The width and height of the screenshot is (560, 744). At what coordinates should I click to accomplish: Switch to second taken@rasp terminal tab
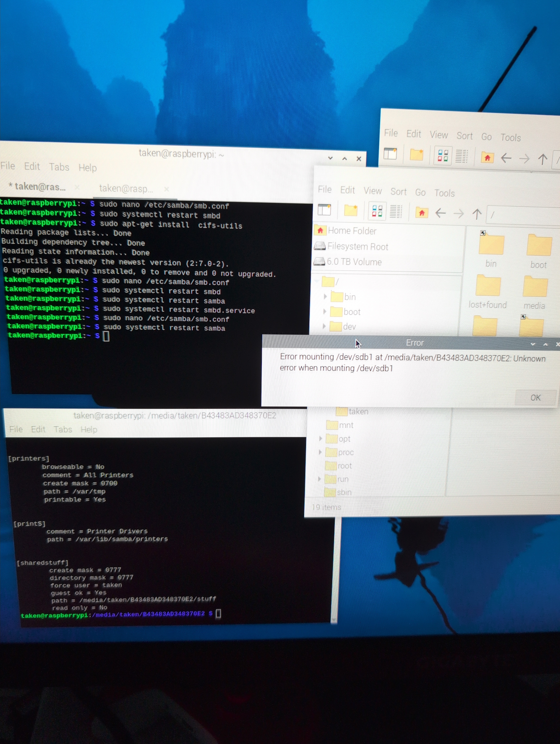[126, 189]
